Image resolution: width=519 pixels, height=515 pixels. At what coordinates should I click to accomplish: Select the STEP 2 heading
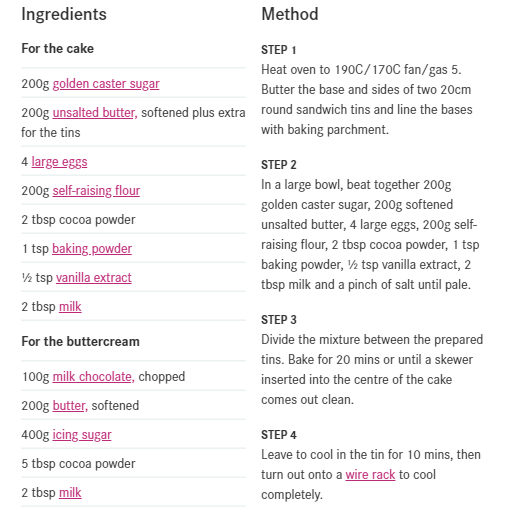[279, 165]
